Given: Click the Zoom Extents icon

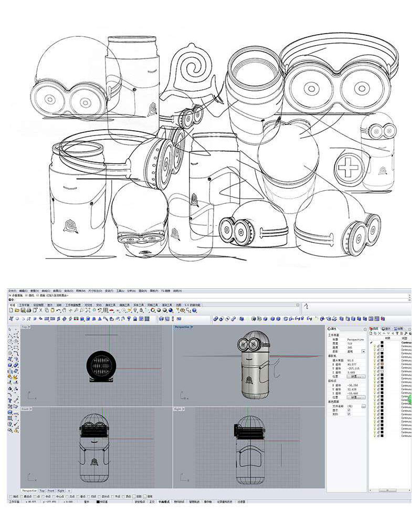Looking at the screenshot, I should [88, 310].
